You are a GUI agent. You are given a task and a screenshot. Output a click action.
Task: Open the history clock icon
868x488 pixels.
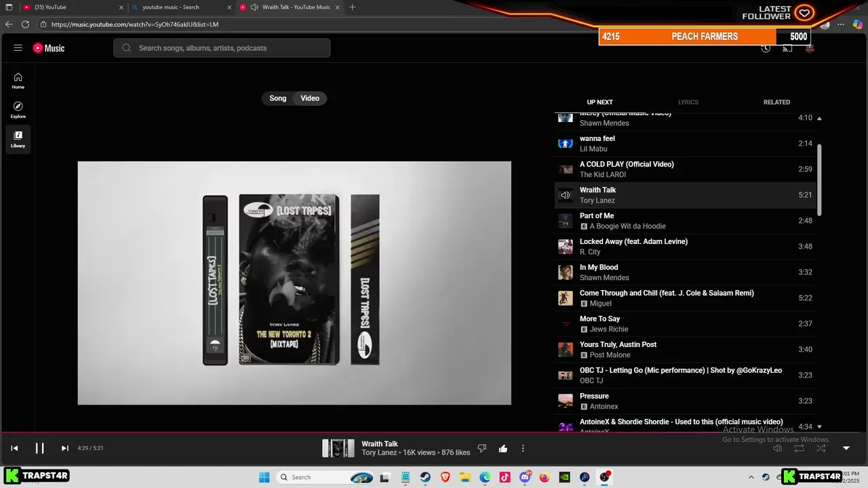click(x=766, y=48)
